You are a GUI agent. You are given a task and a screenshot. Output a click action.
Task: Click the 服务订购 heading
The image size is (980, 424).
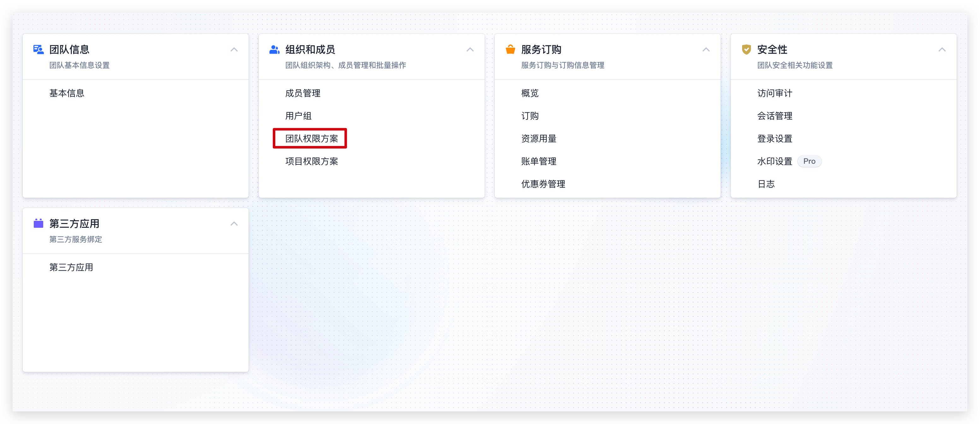click(541, 50)
